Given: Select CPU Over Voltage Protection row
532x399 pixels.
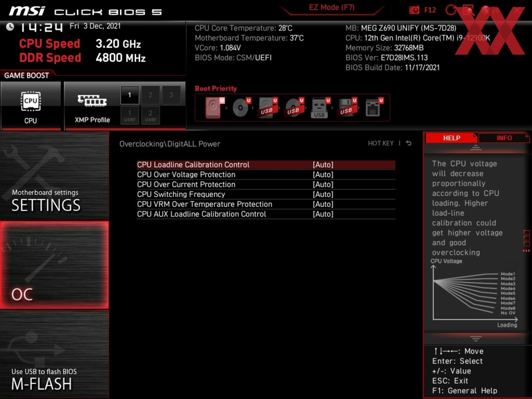Looking at the screenshot, I should [266, 174].
